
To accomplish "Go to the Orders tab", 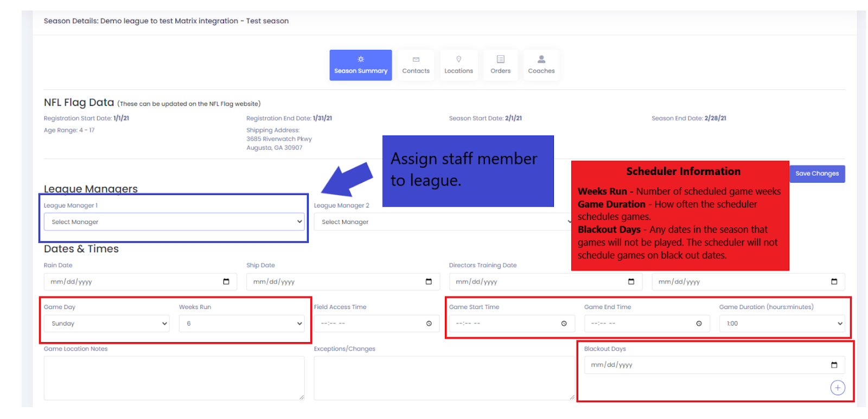I will point(500,65).
